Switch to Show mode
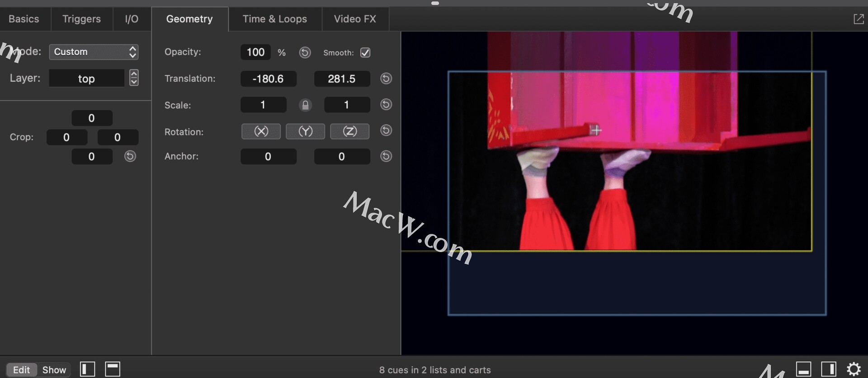Screen dimensions: 868x378 click(54, 370)
